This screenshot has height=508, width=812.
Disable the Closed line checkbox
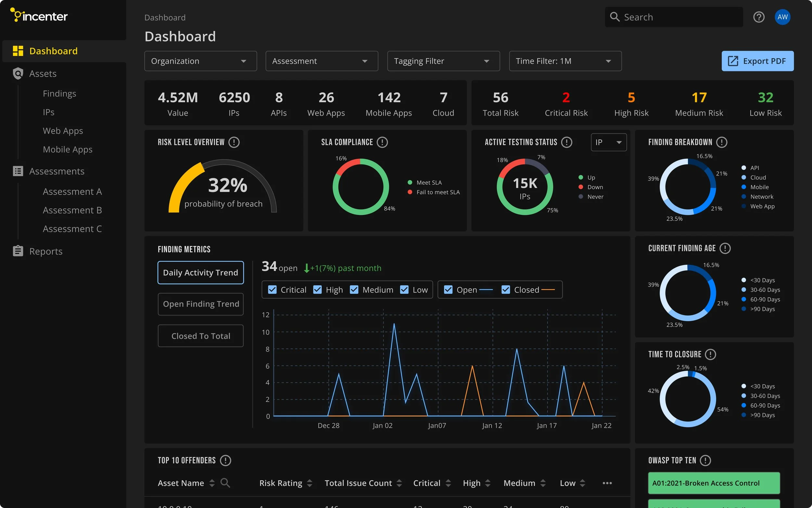tap(505, 290)
